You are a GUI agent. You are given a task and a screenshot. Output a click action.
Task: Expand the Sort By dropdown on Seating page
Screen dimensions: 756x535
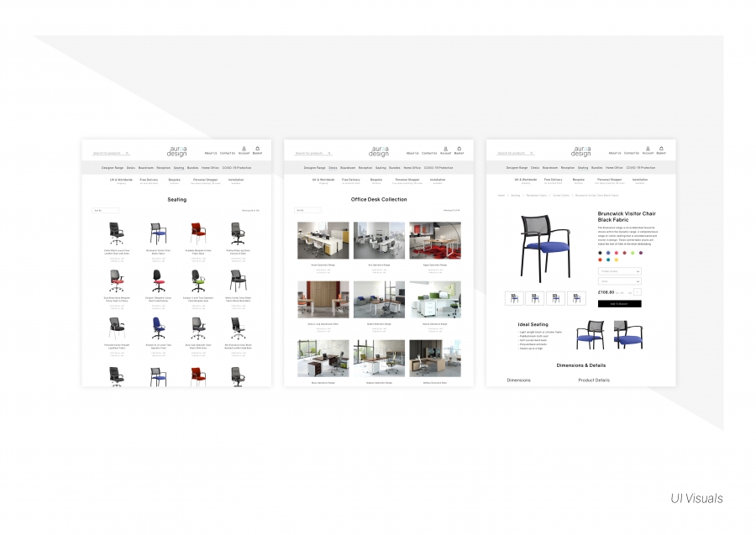[106, 210]
